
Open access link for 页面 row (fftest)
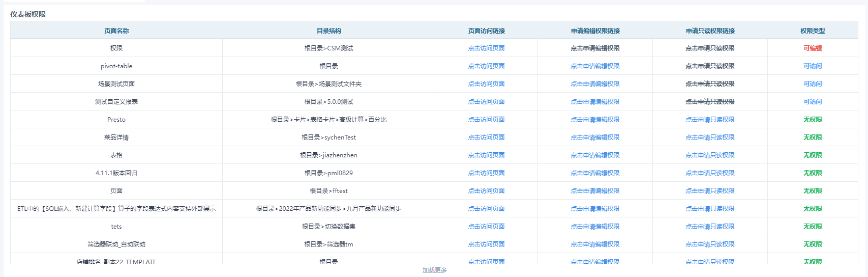(486, 191)
